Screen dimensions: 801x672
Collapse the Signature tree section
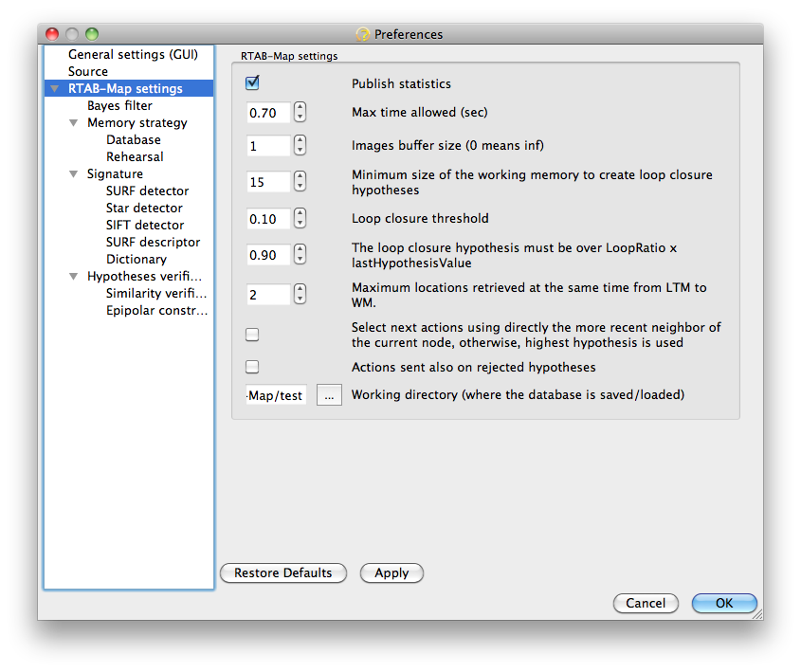coord(74,173)
